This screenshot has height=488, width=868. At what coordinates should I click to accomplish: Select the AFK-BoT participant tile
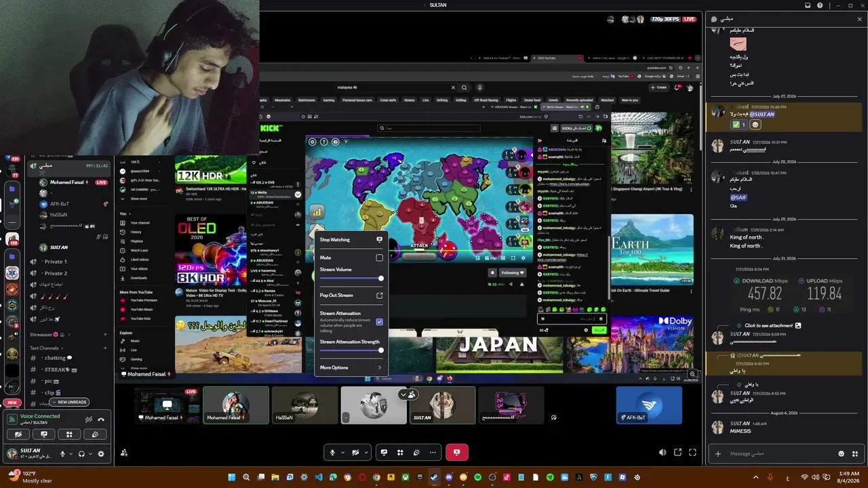(x=649, y=405)
